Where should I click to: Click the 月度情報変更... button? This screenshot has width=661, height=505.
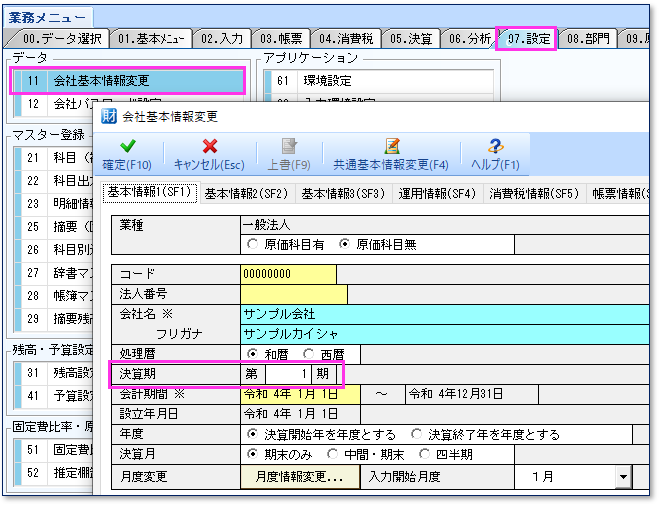[300, 477]
